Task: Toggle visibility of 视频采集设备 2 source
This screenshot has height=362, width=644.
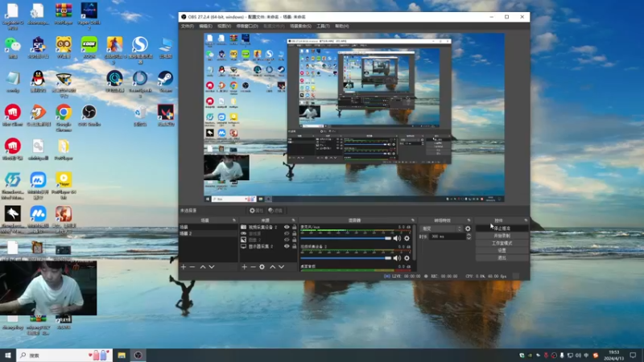Action: (x=287, y=228)
